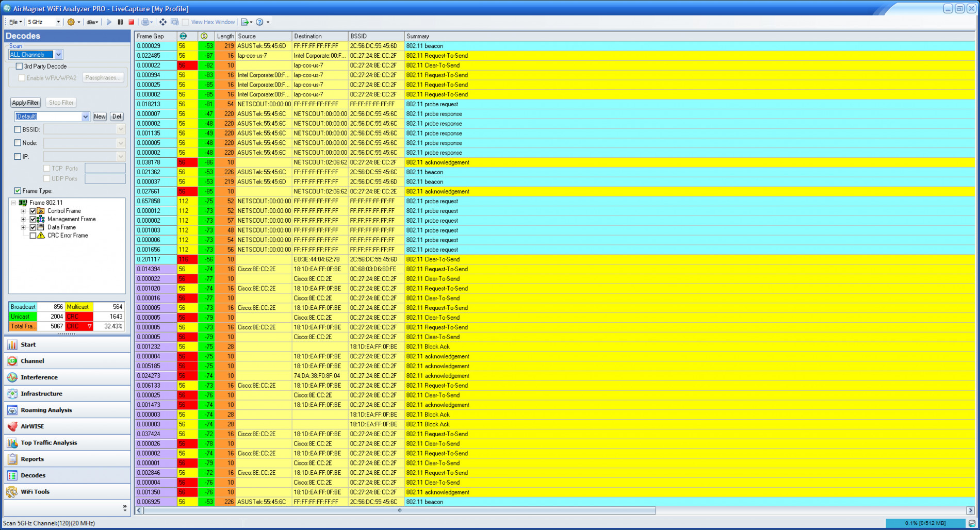Screen dimensions: 980x530
Task: Open help via the question mark icon
Action: coord(260,22)
